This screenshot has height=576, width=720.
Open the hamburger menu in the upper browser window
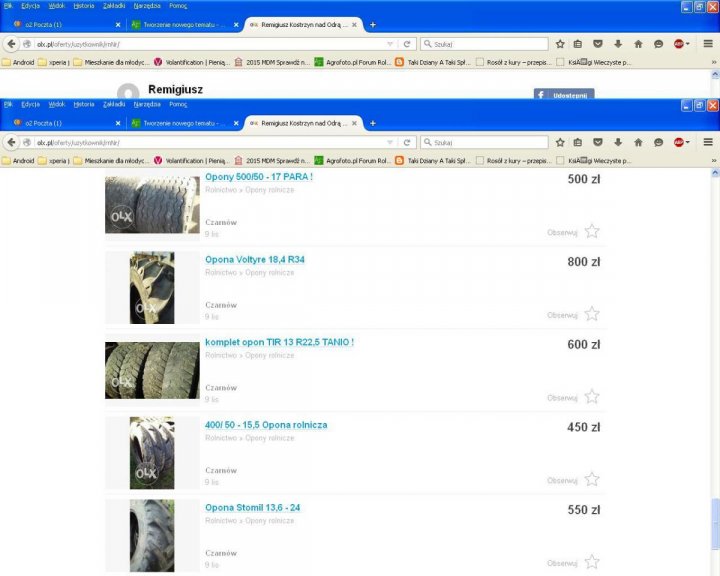pos(708,44)
